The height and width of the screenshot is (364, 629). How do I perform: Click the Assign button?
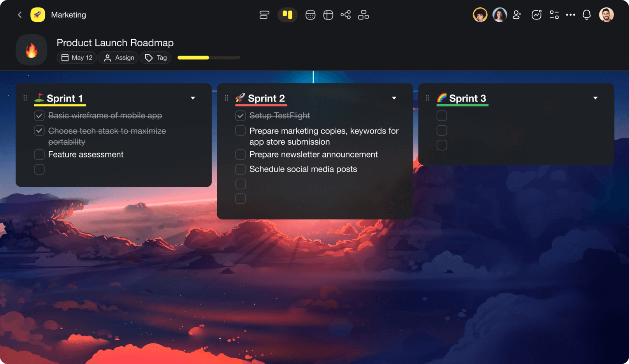point(119,58)
